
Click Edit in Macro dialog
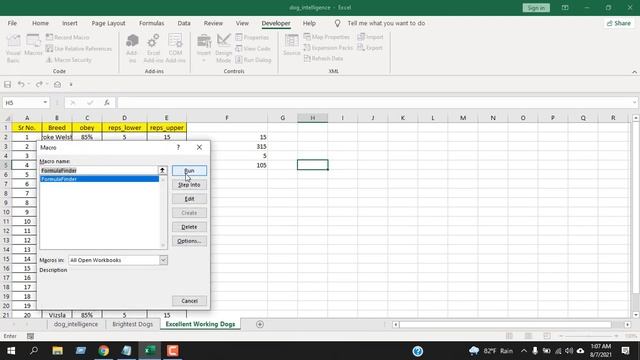[189, 199]
